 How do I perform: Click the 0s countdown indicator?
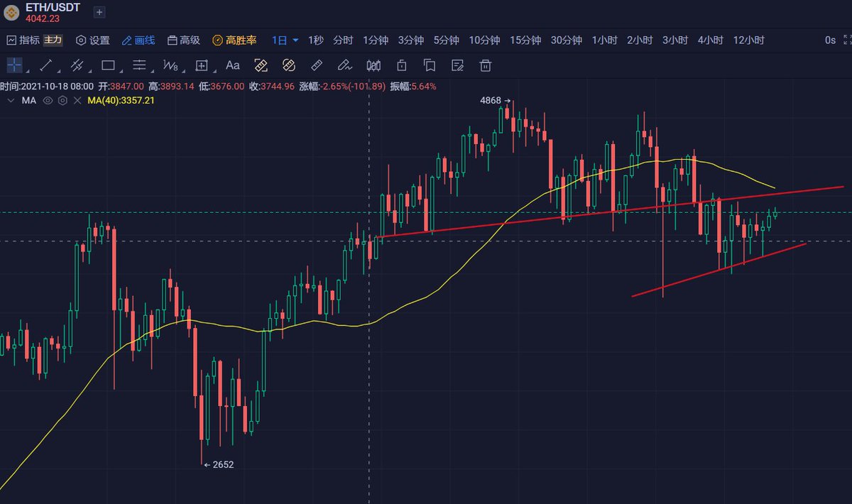tap(830, 40)
